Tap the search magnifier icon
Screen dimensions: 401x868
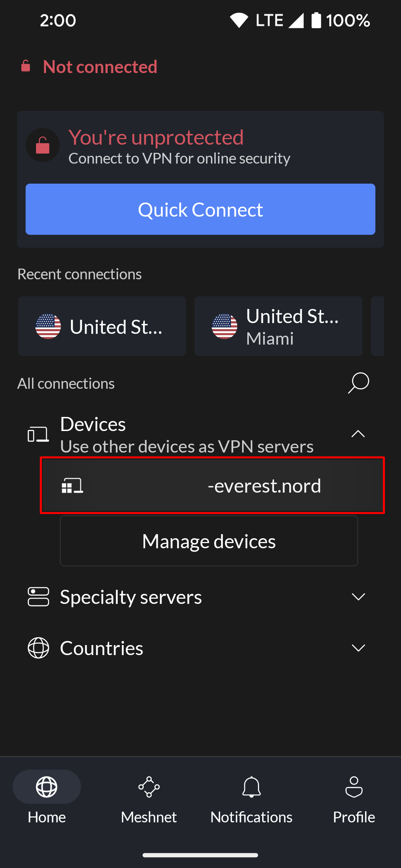pos(358,383)
